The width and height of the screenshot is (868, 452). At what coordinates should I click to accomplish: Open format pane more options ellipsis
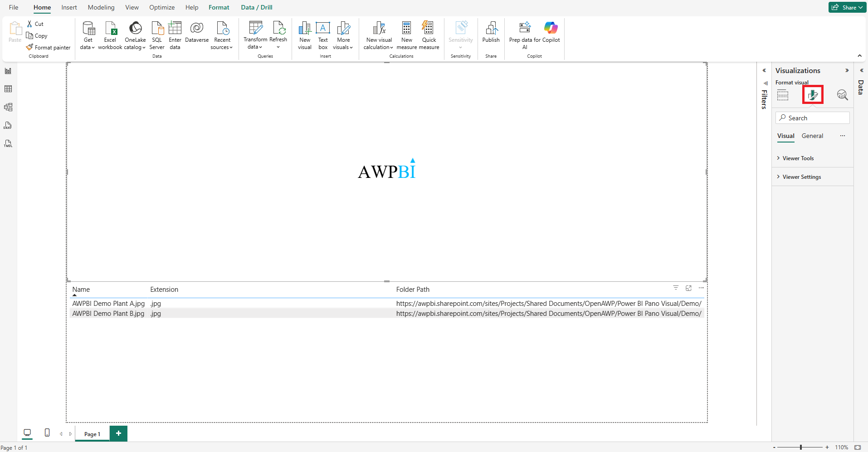tap(842, 136)
